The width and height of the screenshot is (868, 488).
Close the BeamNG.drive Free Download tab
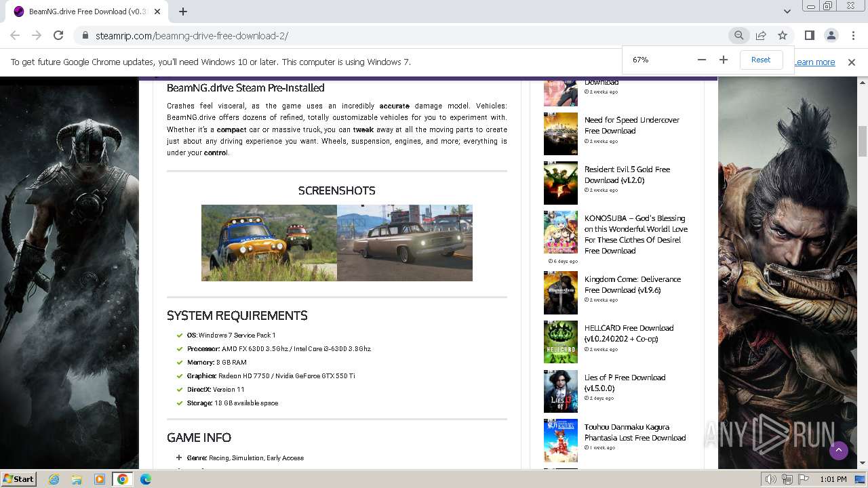coord(157,12)
